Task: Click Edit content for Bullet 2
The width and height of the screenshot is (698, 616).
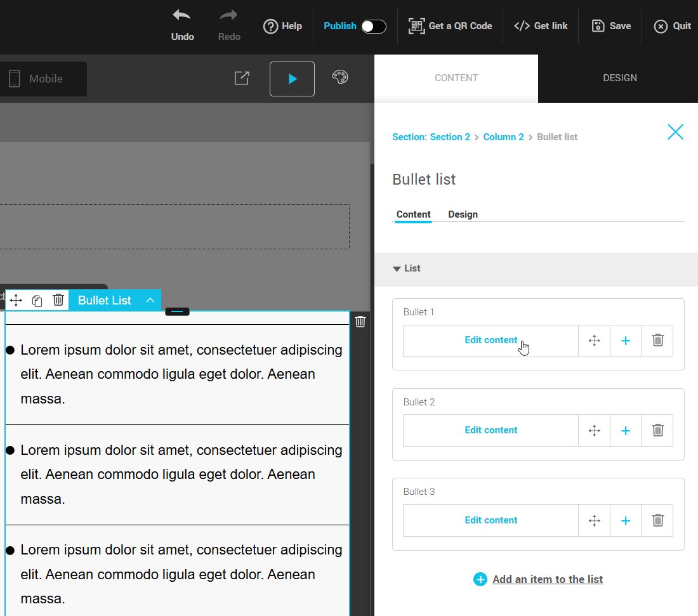Action: tap(491, 430)
